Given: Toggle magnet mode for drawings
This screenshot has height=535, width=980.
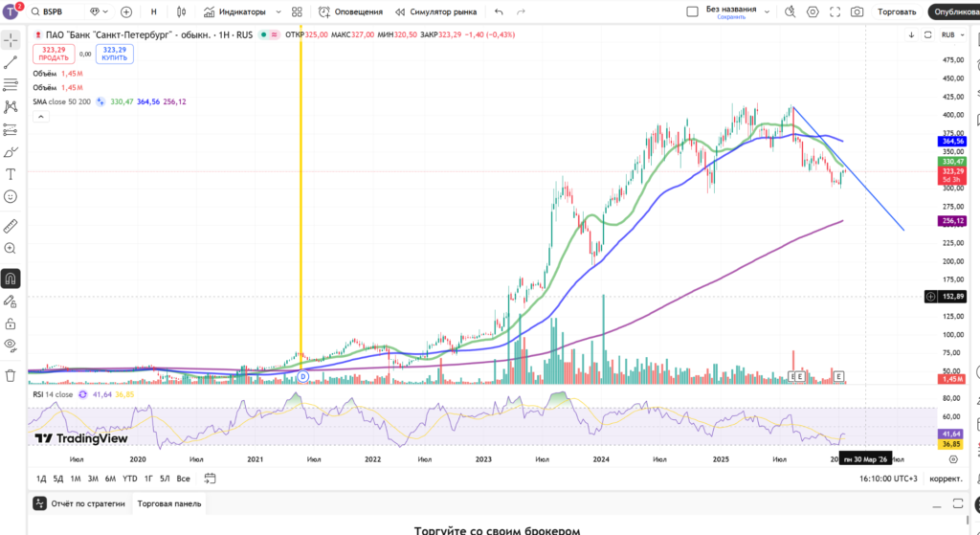Looking at the screenshot, I should [x=11, y=279].
